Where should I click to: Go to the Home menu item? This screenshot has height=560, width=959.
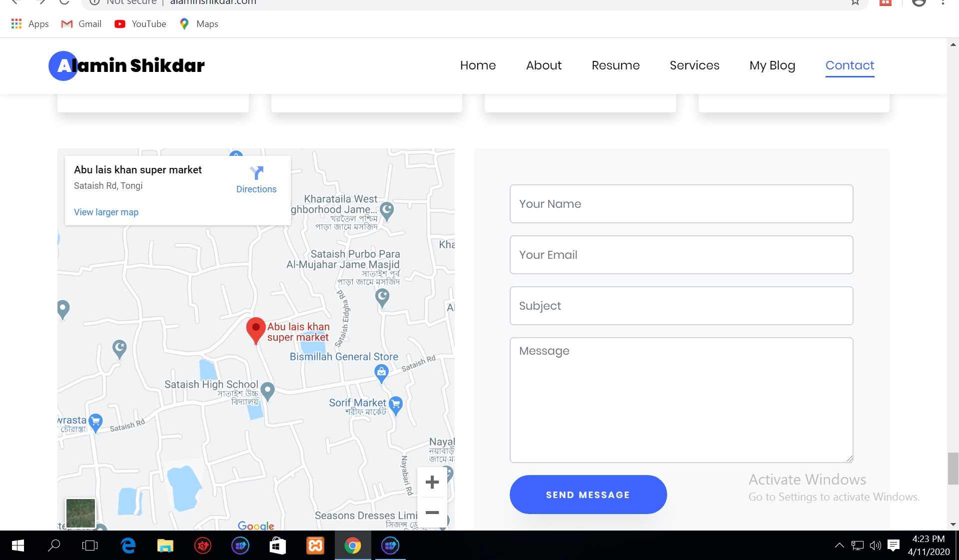point(478,65)
